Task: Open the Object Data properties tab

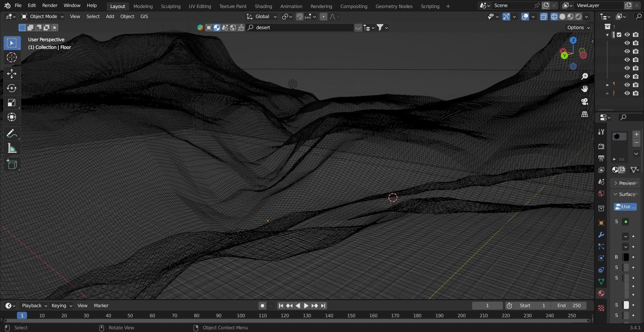Action: pyautogui.click(x=601, y=282)
